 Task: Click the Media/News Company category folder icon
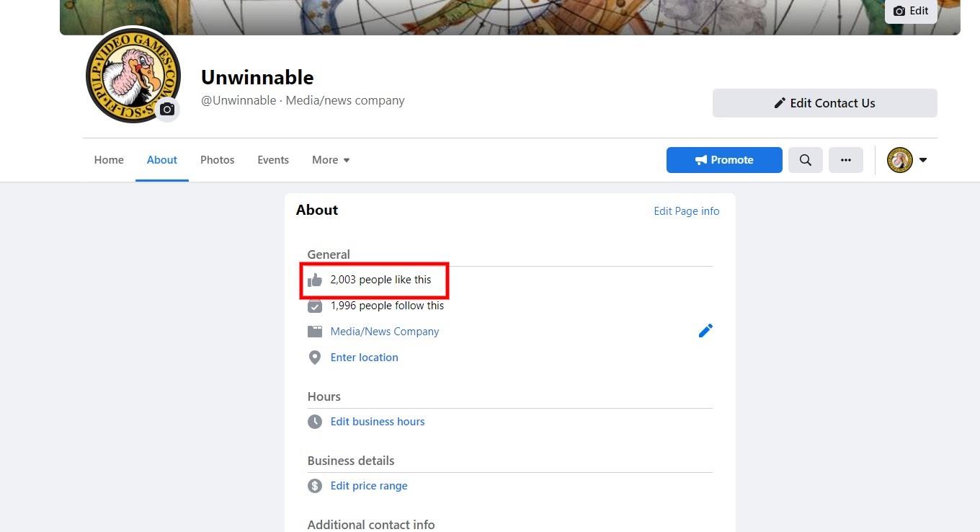tap(315, 332)
